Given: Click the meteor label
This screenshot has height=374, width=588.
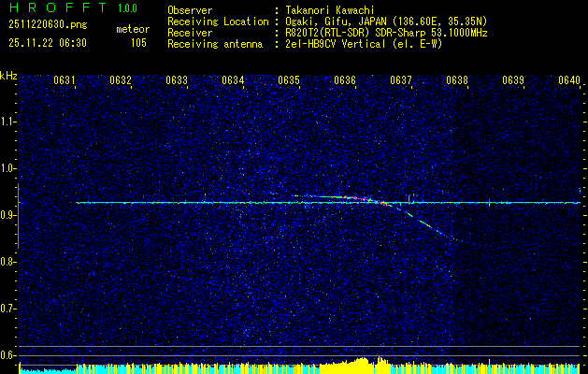Looking at the screenshot, I should [x=133, y=29].
